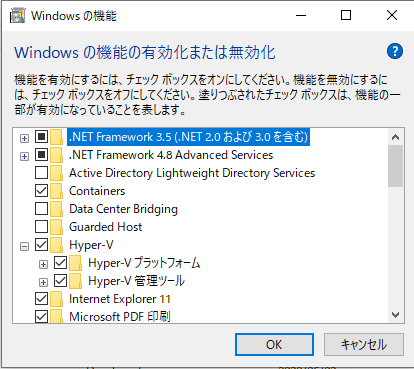Expand the Hyper-V プラットフォーム node

pyautogui.click(x=43, y=265)
